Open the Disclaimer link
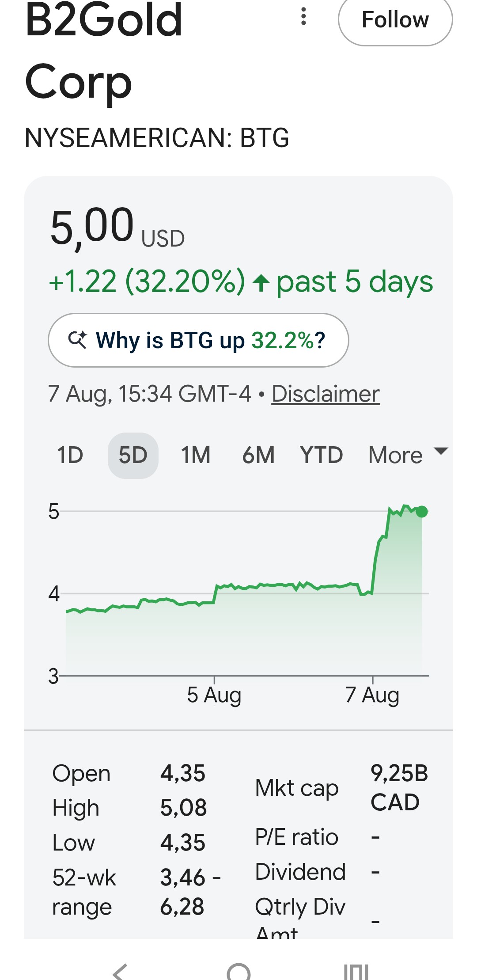Image resolution: width=477 pixels, height=980 pixels. coord(326,393)
